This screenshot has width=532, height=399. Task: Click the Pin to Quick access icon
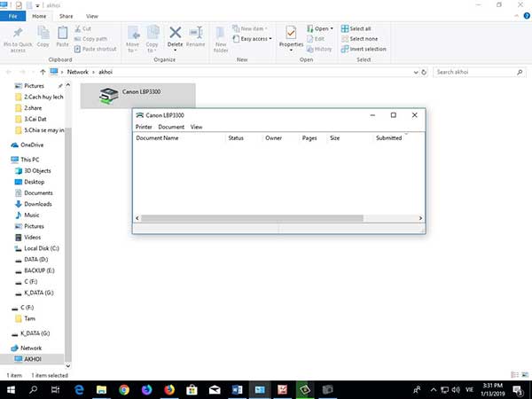(18, 33)
